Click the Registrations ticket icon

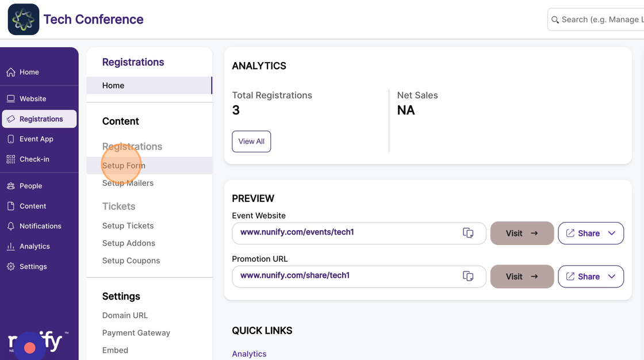tap(11, 119)
